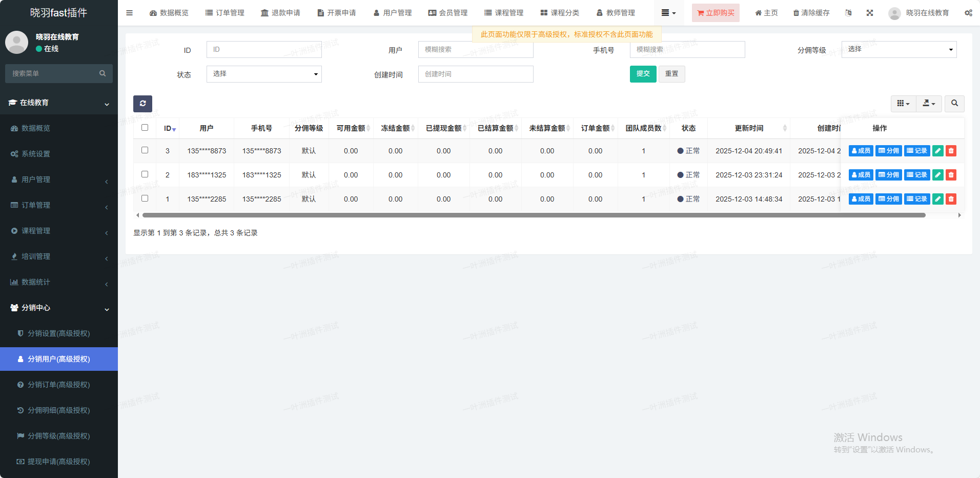Click the refresh table icon button
Screen dimensions: 980x478
(x=142, y=104)
